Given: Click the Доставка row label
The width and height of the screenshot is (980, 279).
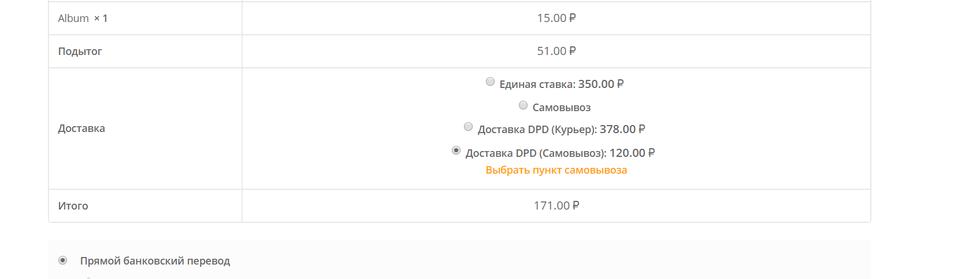Looking at the screenshot, I should 81,129.
